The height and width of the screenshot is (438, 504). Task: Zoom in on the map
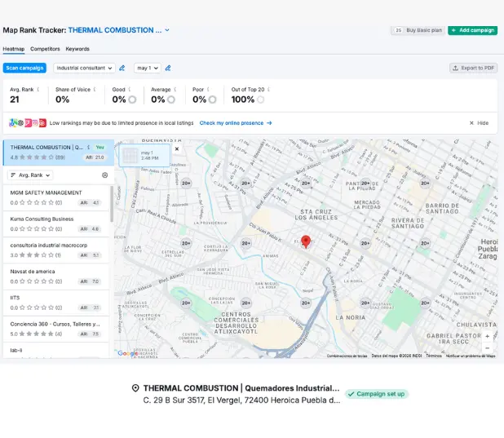coord(488,336)
